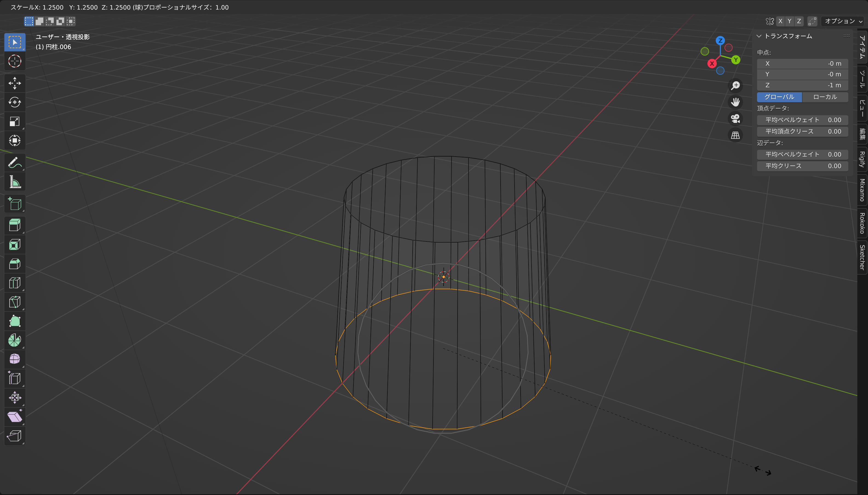
Task: Activate the Shear tool
Action: 15,416
